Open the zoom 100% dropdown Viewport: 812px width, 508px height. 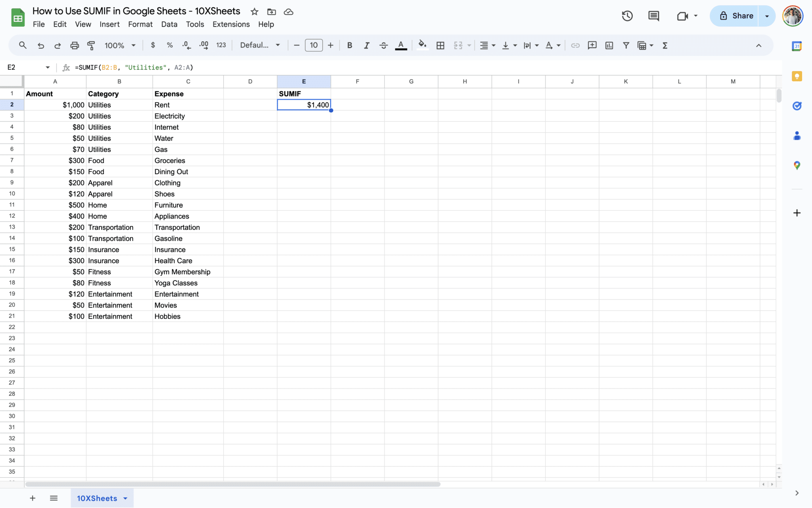pyautogui.click(x=120, y=45)
